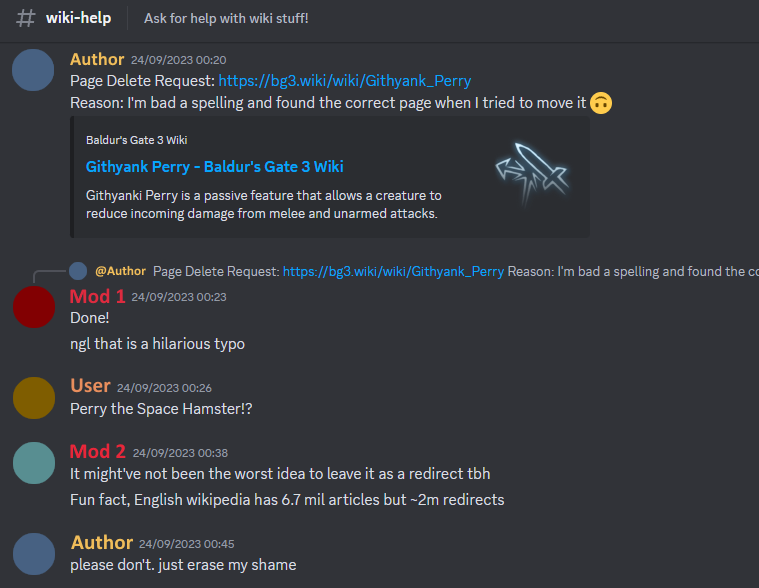
Task: Open Author's blue avatar on first message
Action: 33,70
